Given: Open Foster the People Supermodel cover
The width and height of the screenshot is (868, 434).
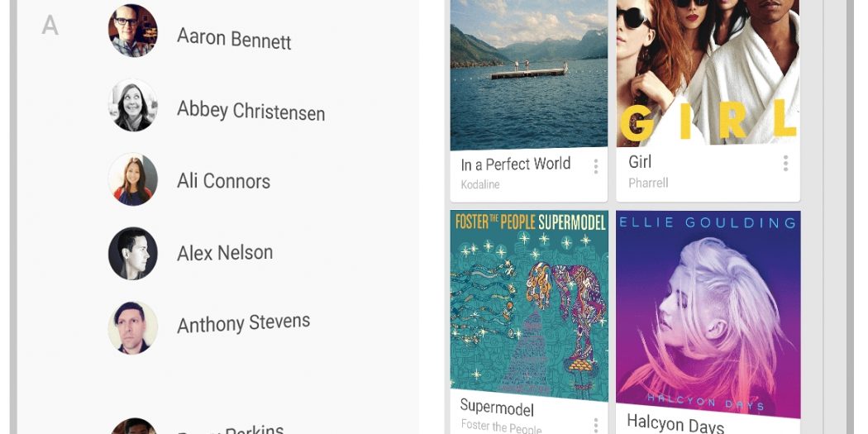Looking at the screenshot, I should [x=529, y=306].
